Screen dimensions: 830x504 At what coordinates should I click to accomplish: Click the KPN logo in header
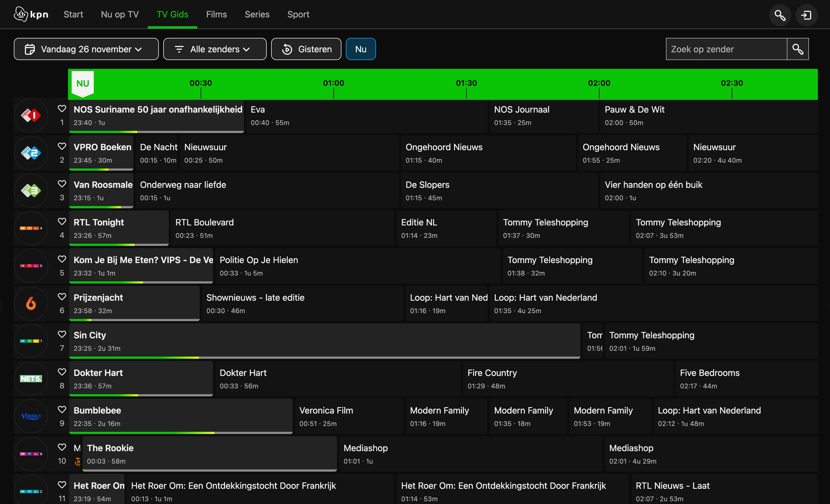(31, 14)
